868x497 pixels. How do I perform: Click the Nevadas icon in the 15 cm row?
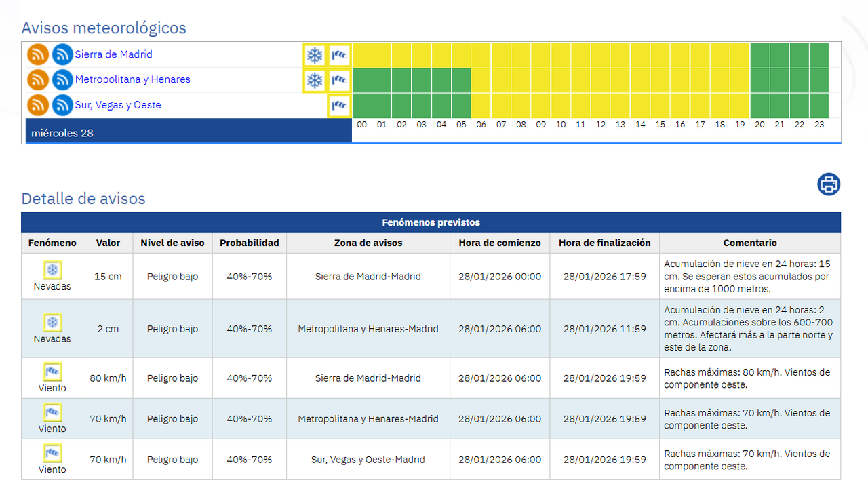(x=52, y=270)
